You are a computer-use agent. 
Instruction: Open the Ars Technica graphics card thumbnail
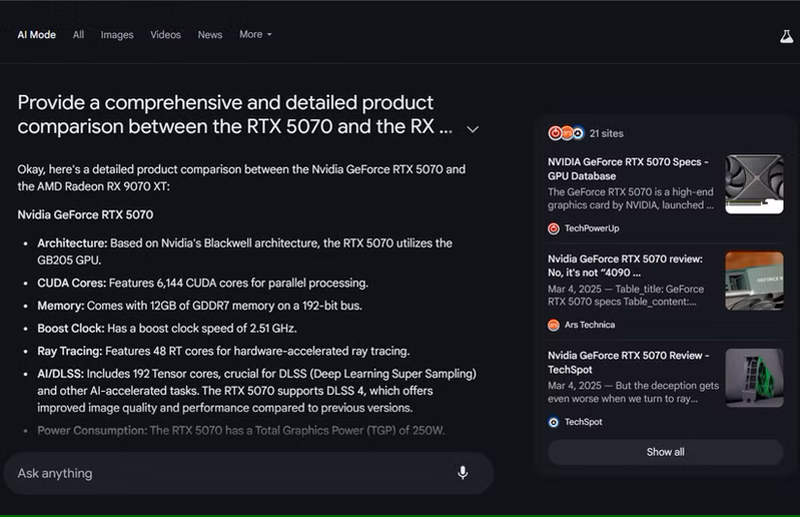point(754,281)
